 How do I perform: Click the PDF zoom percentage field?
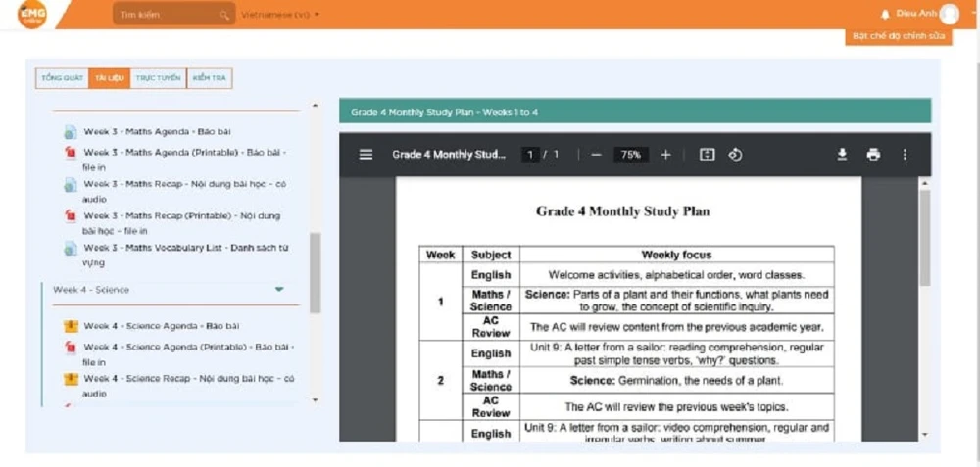(630, 155)
